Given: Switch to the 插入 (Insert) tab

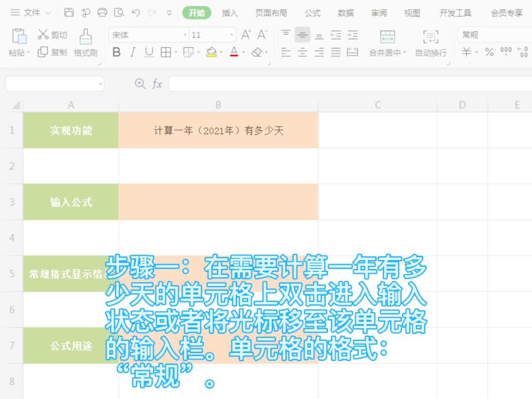Looking at the screenshot, I should [x=230, y=13].
